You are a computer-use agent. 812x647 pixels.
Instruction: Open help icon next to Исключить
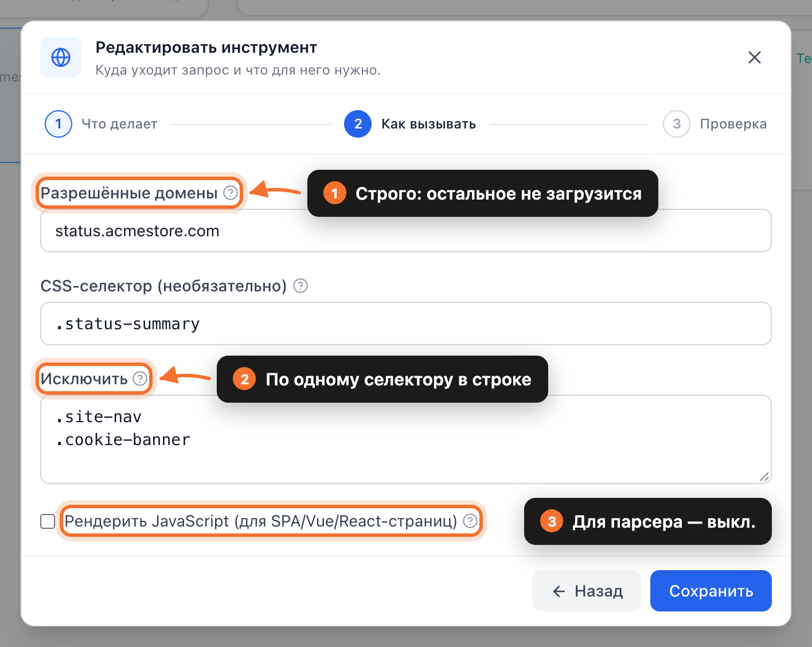(x=140, y=379)
